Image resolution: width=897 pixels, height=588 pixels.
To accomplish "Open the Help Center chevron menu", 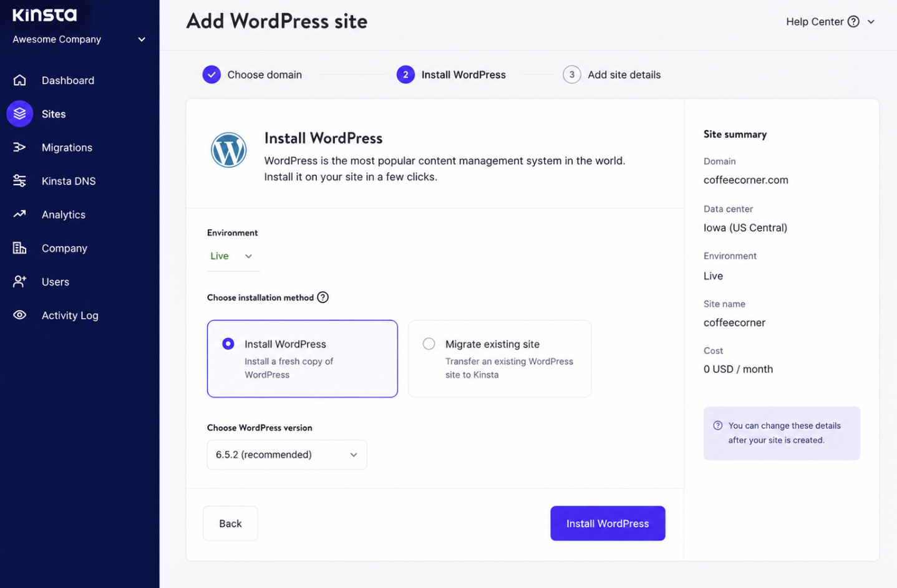I will [x=871, y=21].
